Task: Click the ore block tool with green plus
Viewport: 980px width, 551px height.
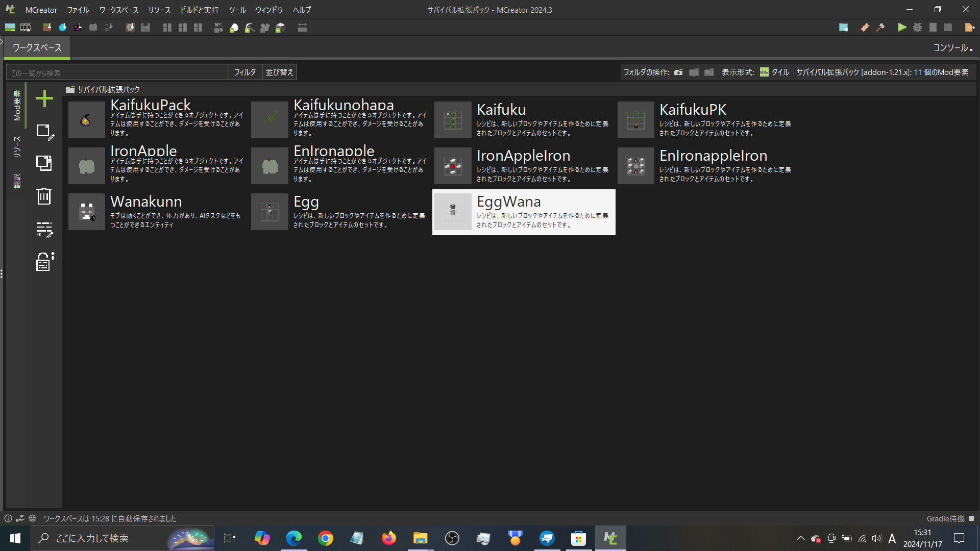Action: 280,28
